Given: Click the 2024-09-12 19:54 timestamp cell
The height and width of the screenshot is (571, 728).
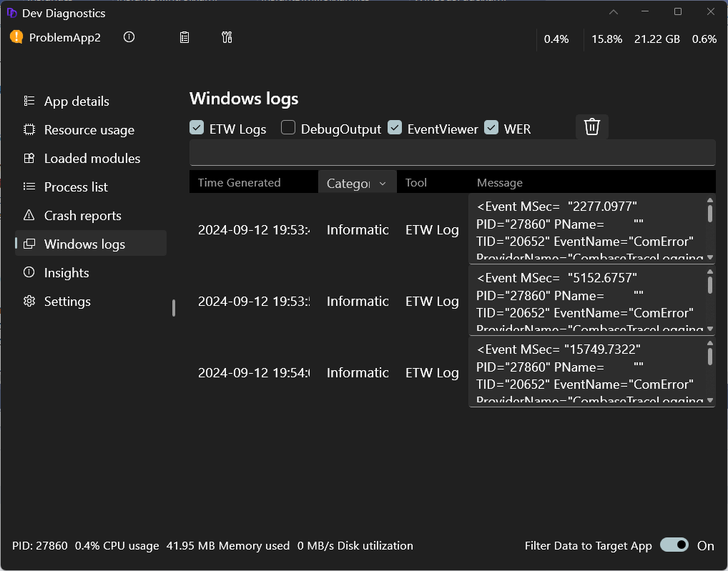Looking at the screenshot, I should pyautogui.click(x=254, y=373).
